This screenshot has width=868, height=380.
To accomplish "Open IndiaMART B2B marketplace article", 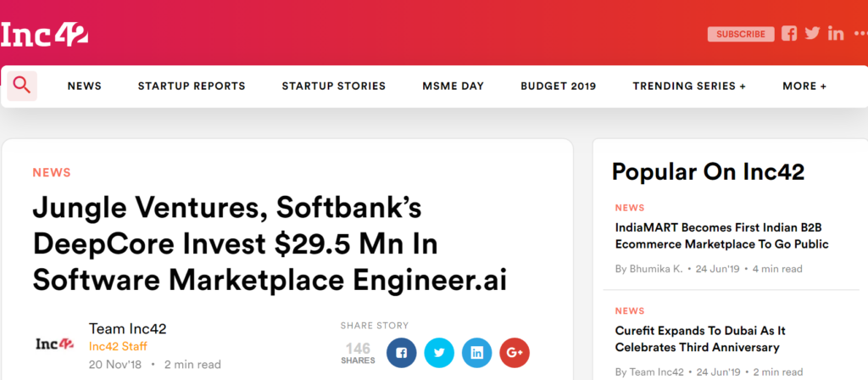I will click(x=721, y=235).
